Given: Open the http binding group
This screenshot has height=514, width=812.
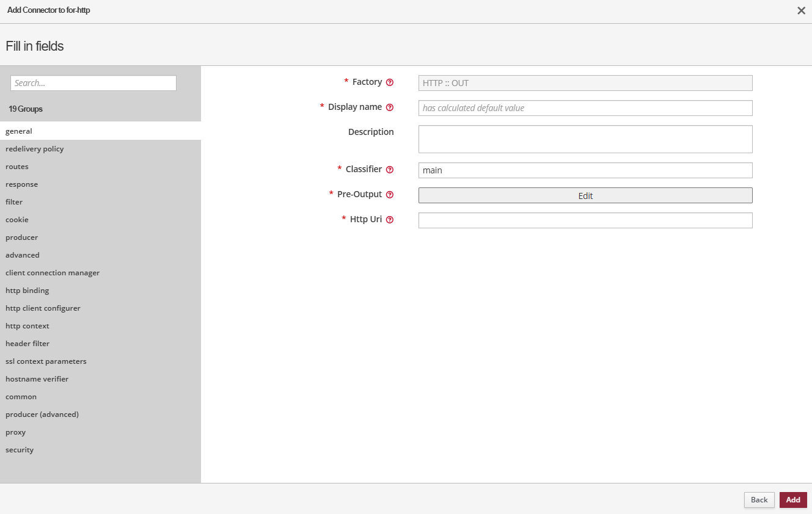Looking at the screenshot, I should coord(27,291).
